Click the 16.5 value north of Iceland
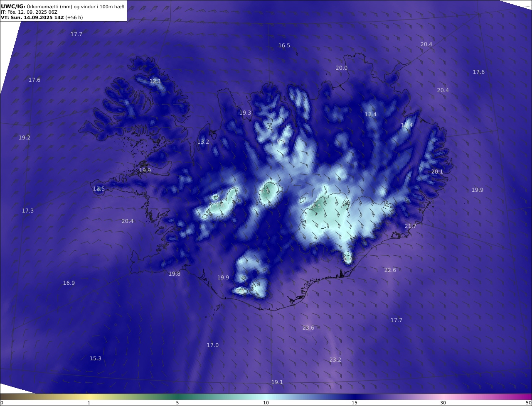Viewport: 532px width, 406px height. pos(284,46)
